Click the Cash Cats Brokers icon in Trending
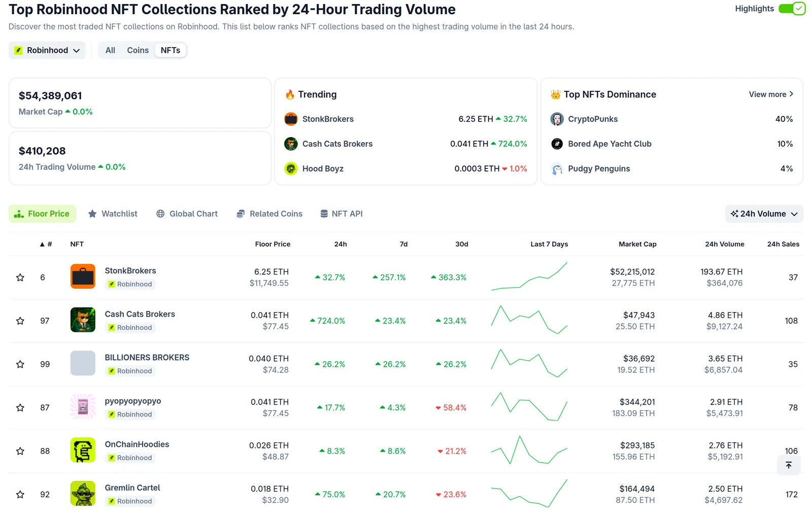Viewport: 812px width, 516px height. [291, 144]
